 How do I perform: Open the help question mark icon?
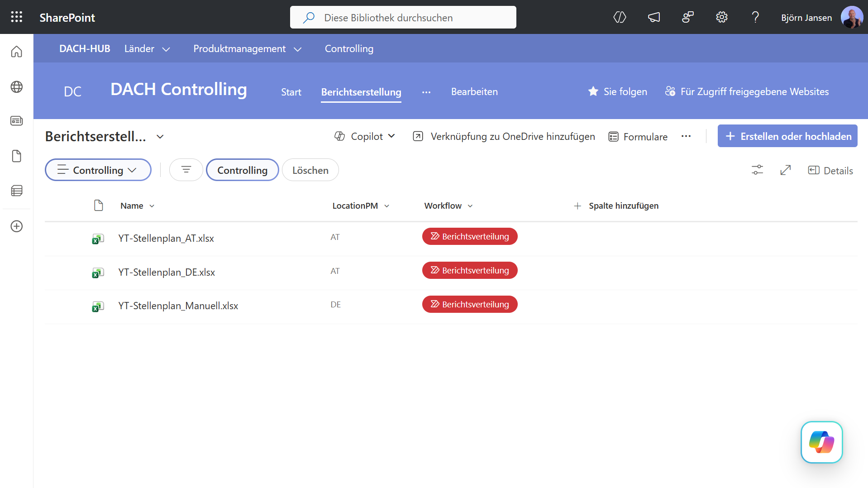tap(755, 17)
